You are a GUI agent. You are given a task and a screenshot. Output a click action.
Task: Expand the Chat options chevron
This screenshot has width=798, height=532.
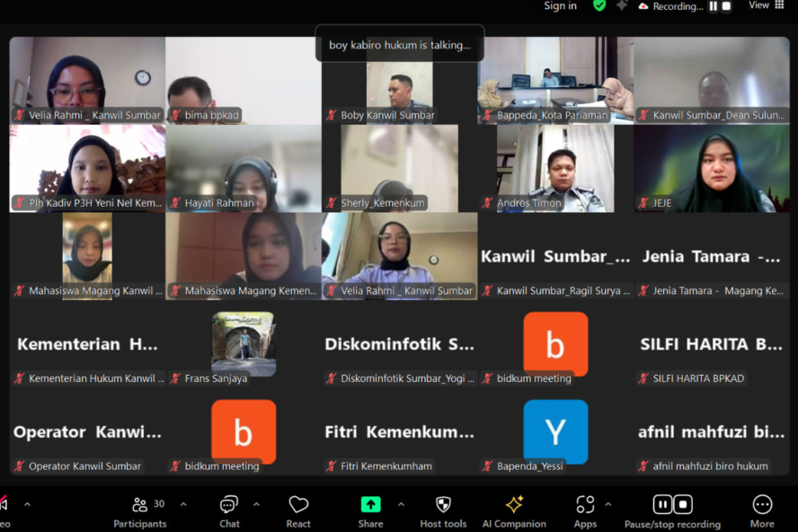click(256, 504)
